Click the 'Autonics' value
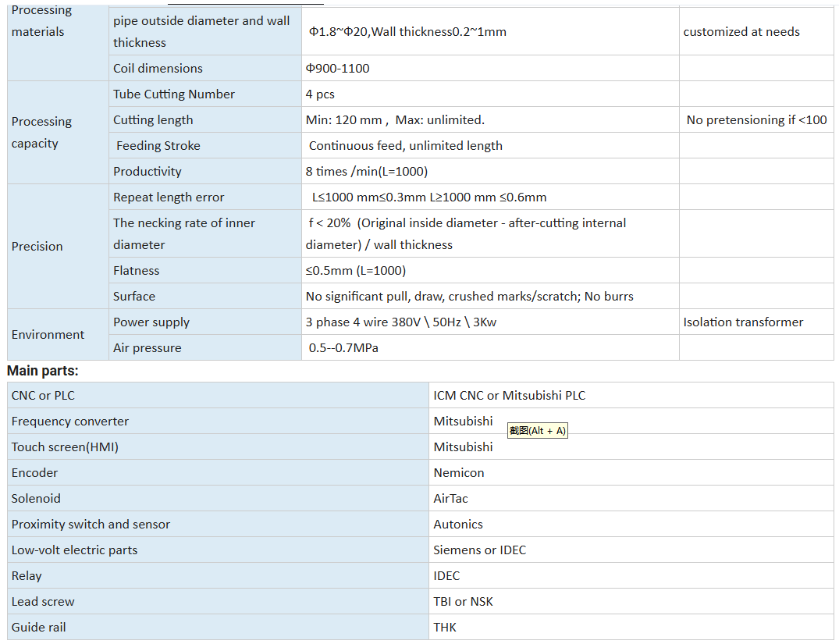Screen dimensions: 839x644 tap(458, 524)
